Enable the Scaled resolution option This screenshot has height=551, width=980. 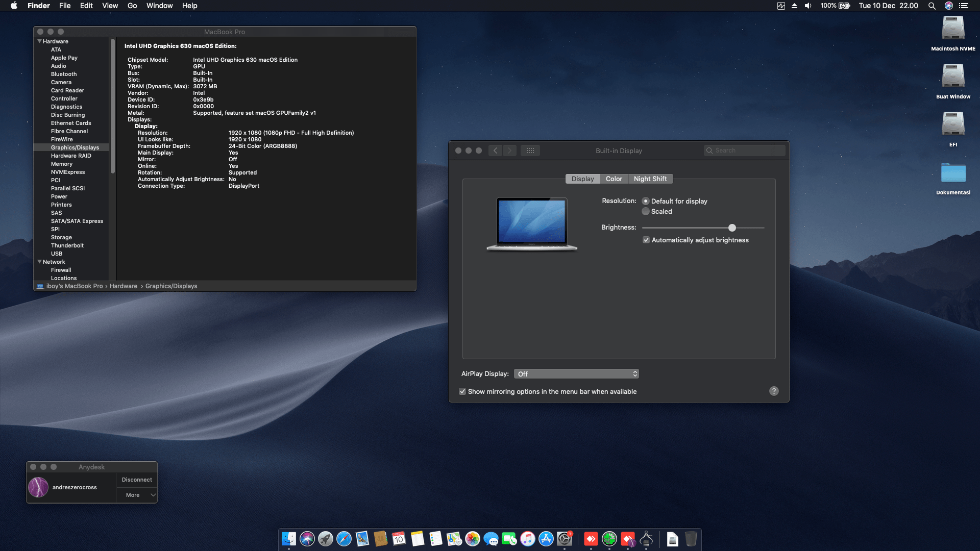[x=646, y=211]
